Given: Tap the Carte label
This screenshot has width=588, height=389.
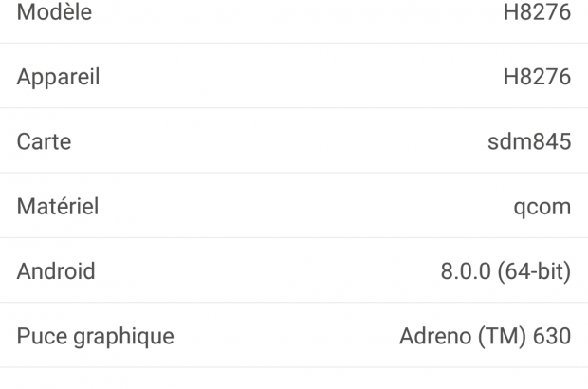Looking at the screenshot, I should pyautogui.click(x=44, y=142).
